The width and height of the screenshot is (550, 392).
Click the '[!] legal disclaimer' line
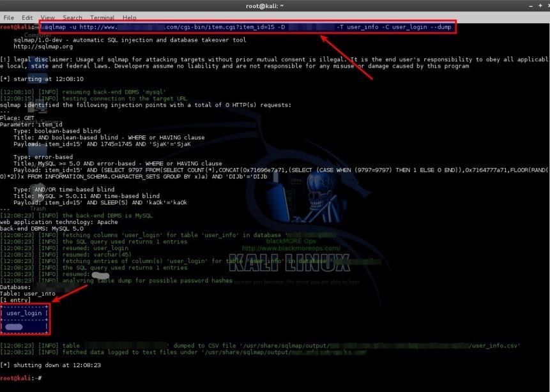274,63
